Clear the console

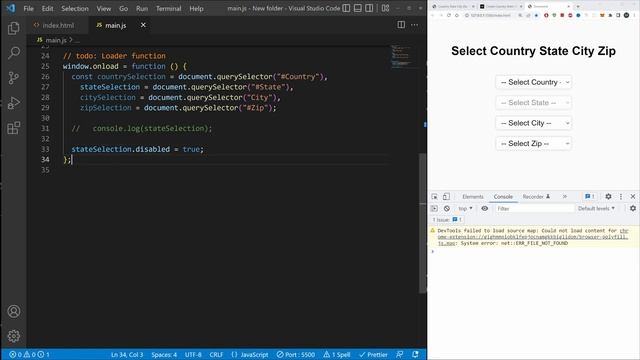[x=447, y=208]
